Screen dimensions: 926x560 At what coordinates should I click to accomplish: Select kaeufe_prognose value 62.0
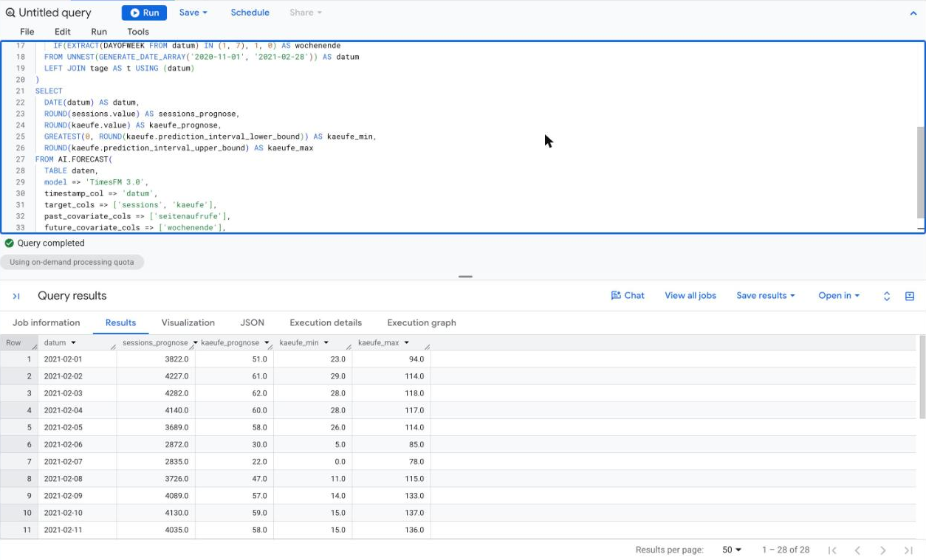point(234,393)
